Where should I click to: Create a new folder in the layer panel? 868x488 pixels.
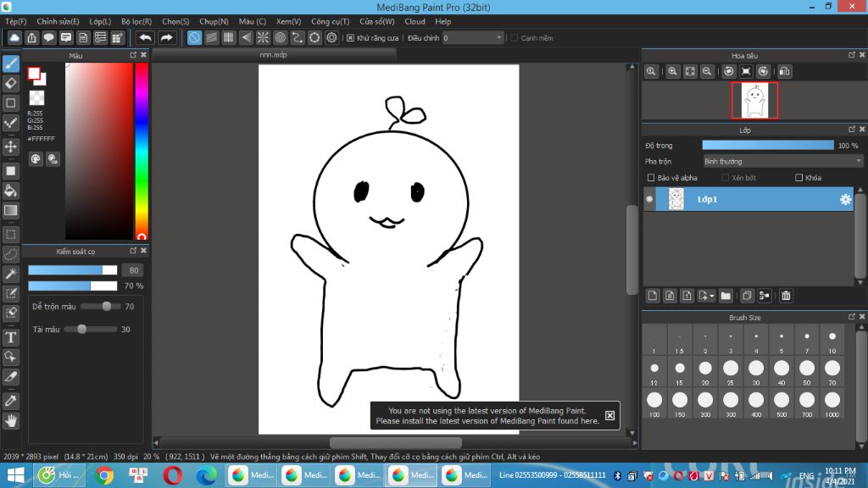pyautogui.click(x=726, y=296)
